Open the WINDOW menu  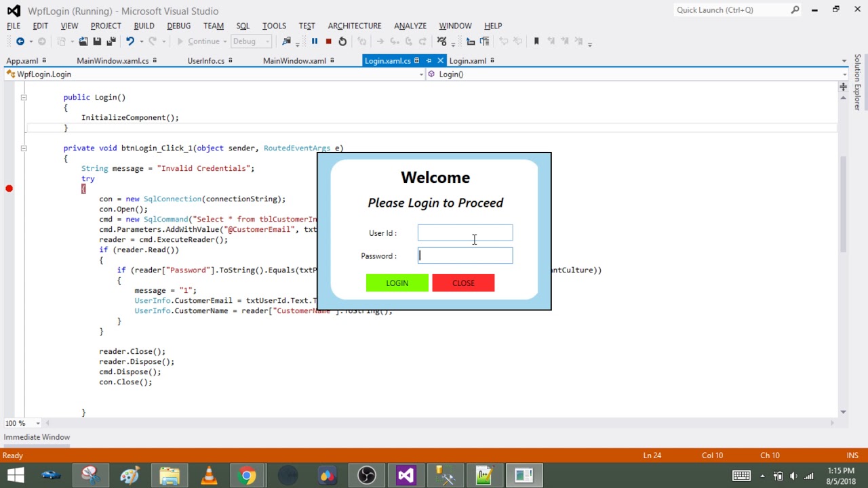click(x=455, y=26)
